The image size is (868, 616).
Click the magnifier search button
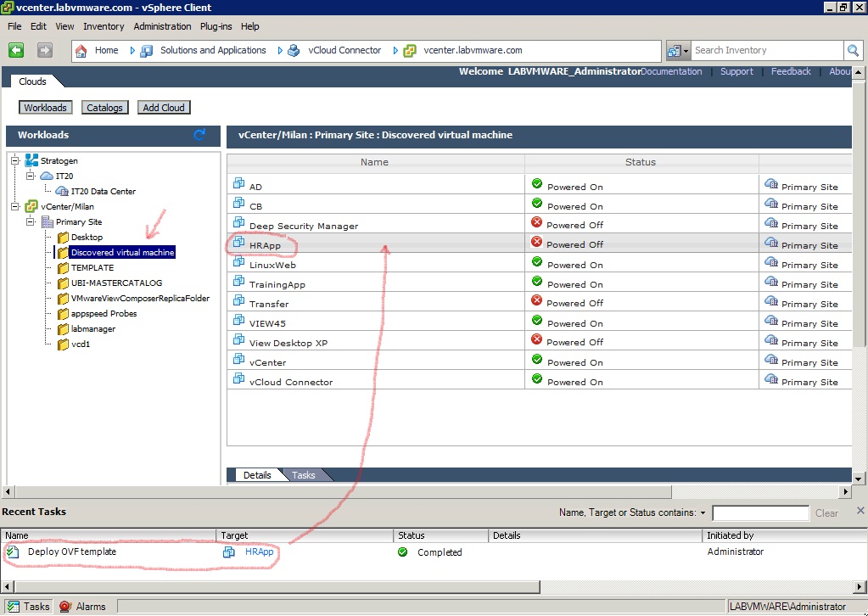point(853,50)
